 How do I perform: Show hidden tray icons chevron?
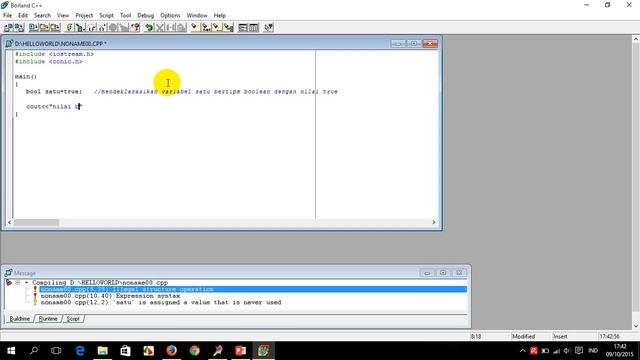pyautogui.click(x=522, y=351)
